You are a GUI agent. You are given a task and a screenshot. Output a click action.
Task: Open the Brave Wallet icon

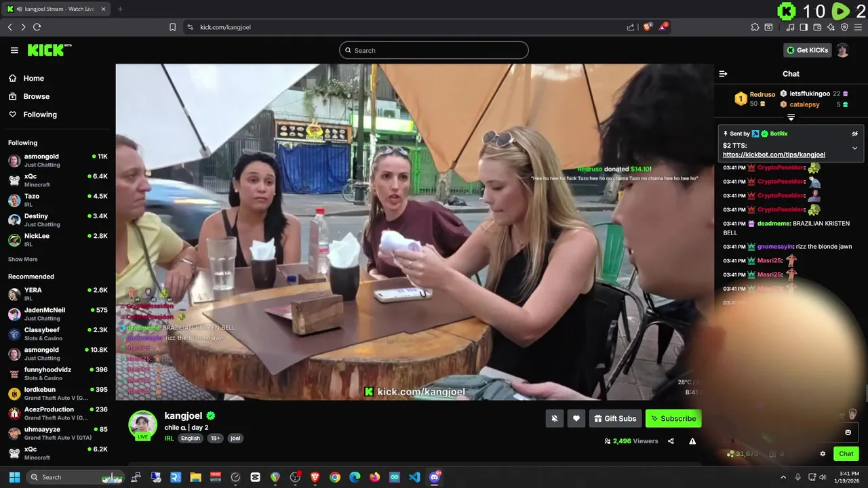817,27
